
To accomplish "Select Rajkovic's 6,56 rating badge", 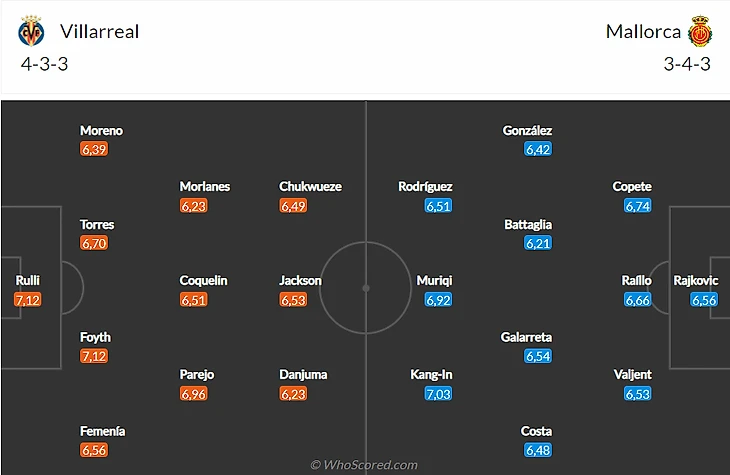I will (x=704, y=300).
